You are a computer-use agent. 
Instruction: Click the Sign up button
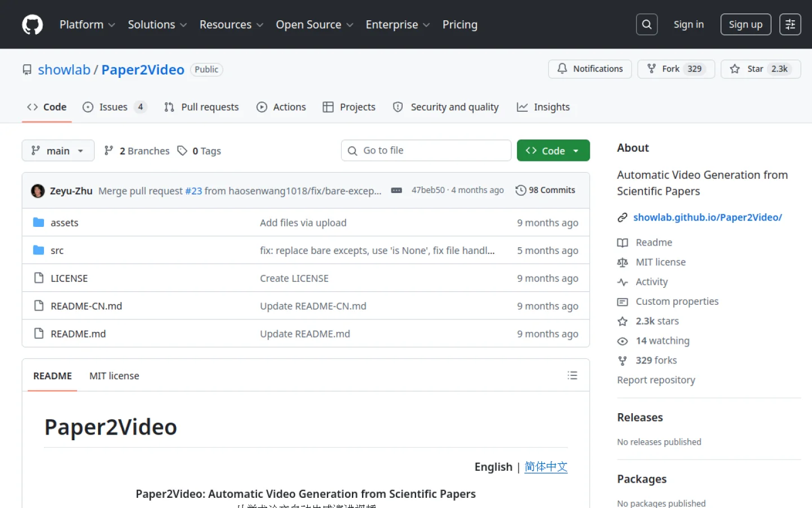745,24
